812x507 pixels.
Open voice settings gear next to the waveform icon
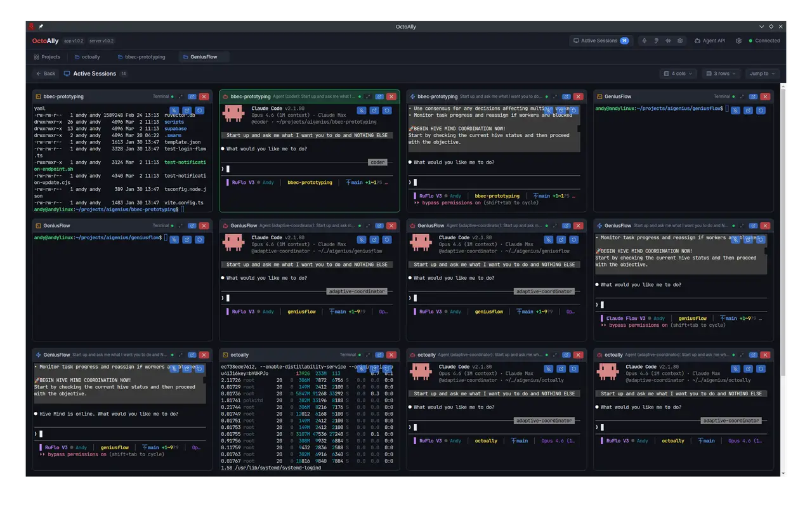(x=680, y=41)
